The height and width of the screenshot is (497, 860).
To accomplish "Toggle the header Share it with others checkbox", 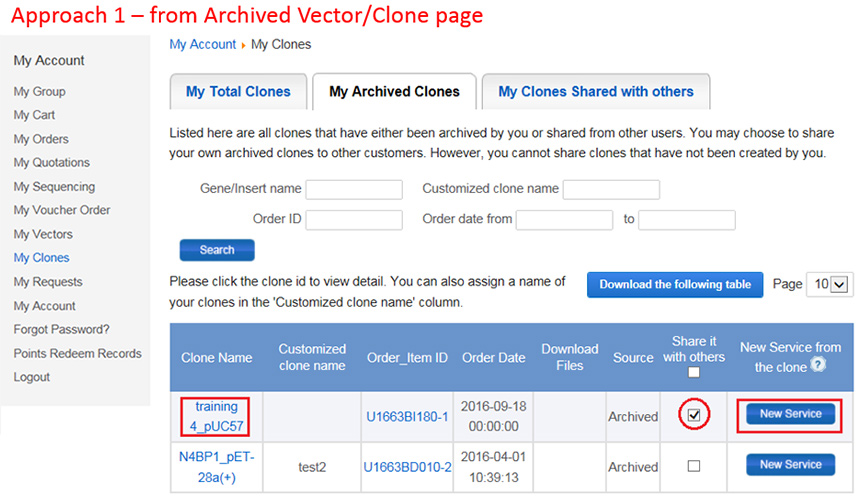I will [x=694, y=372].
